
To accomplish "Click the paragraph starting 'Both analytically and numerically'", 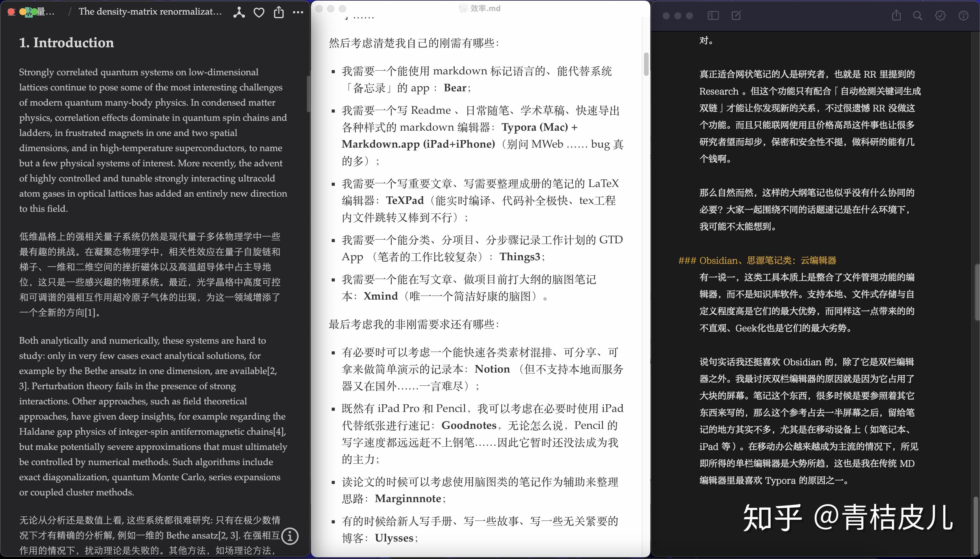I will 153,416.
